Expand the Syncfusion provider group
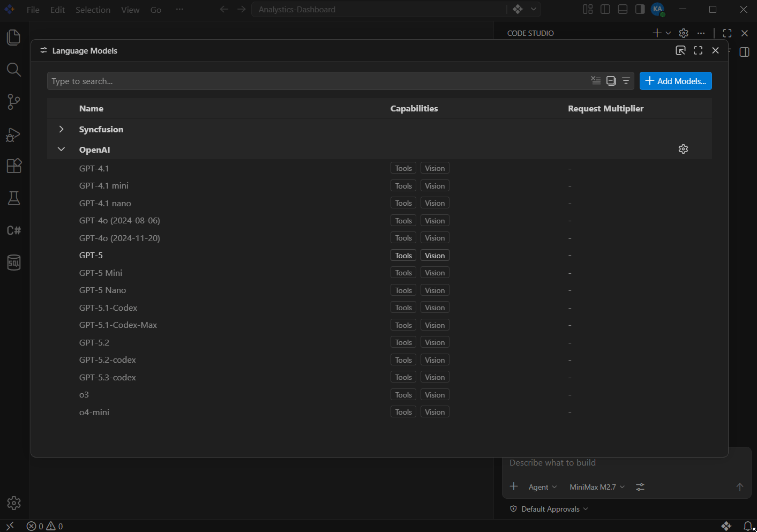Screen dimensions: 757x532 point(62,129)
